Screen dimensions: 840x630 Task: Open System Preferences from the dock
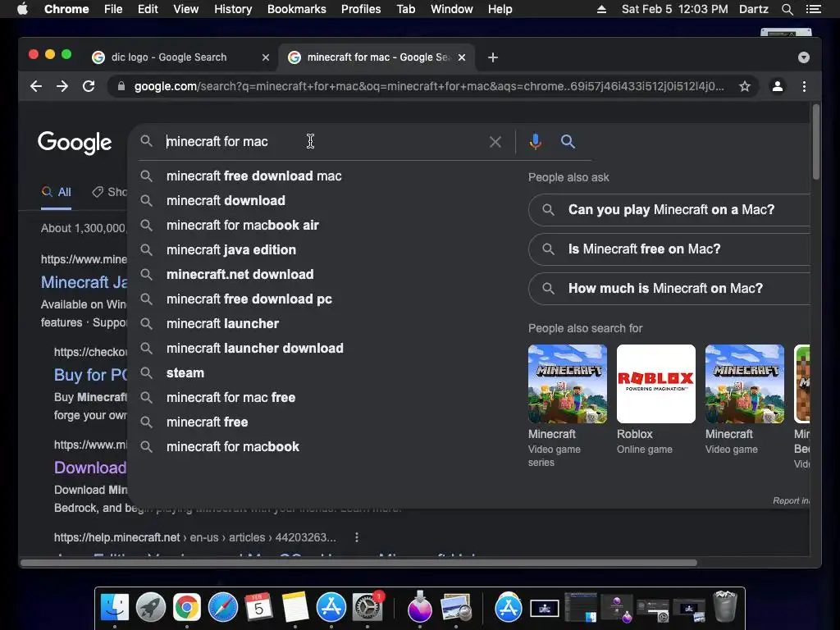coord(367,608)
